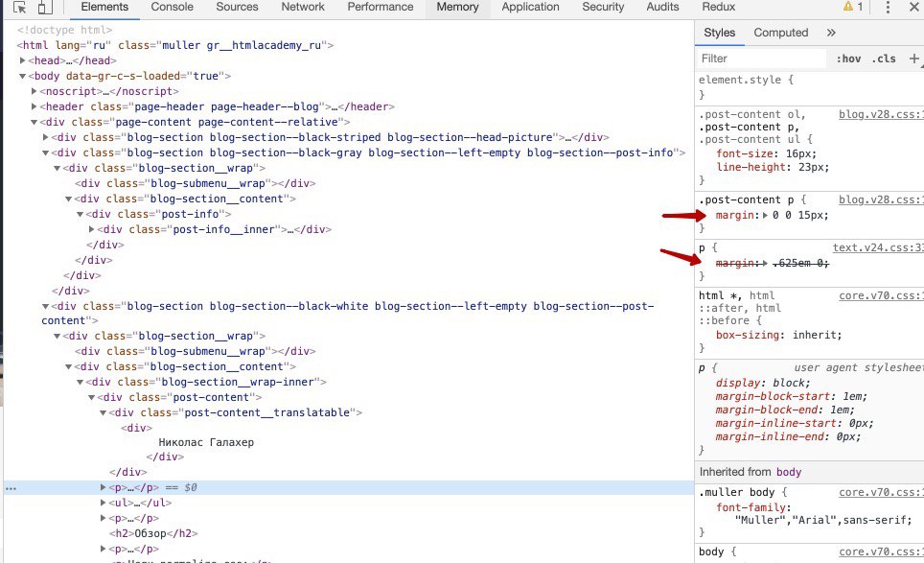
Task: Click the element.style rule
Action: (746, 80)
